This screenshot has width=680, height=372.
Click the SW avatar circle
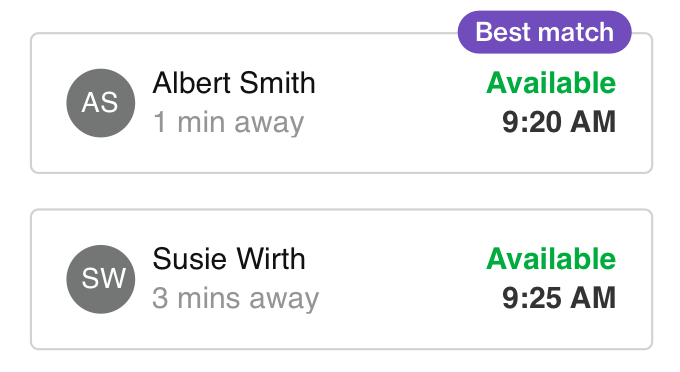101,279
